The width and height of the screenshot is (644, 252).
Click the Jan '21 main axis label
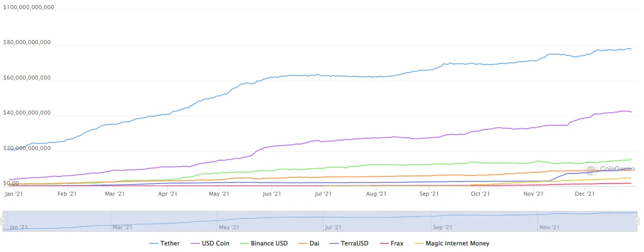point(13,193)
